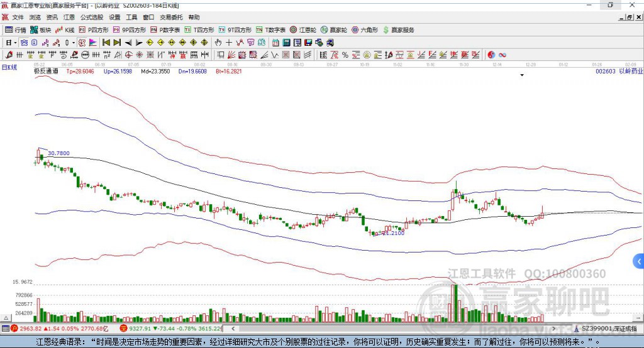Expand the candlestick style dropdown arrow
This screenshot has width=644, height=348.
(x=74, y=43)
